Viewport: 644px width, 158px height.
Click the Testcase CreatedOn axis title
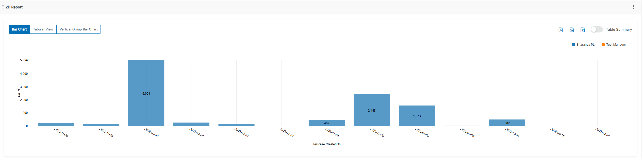(327, 144)
